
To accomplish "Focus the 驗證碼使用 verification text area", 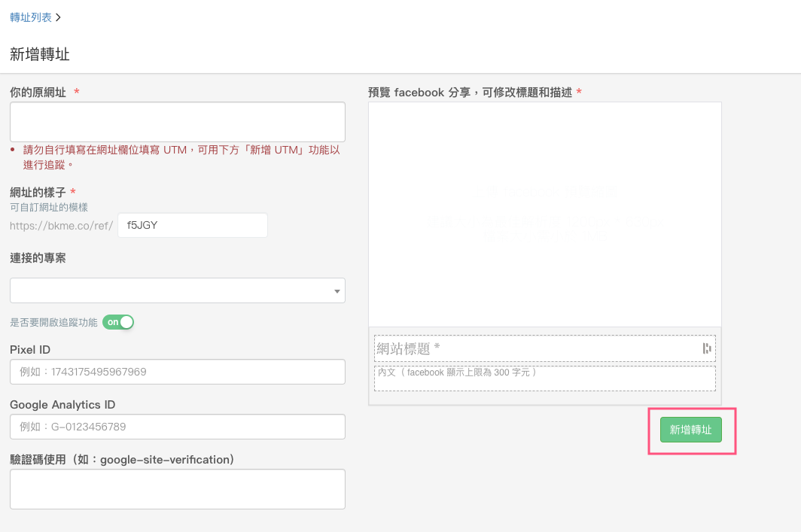I will click(x=177, y=489).
